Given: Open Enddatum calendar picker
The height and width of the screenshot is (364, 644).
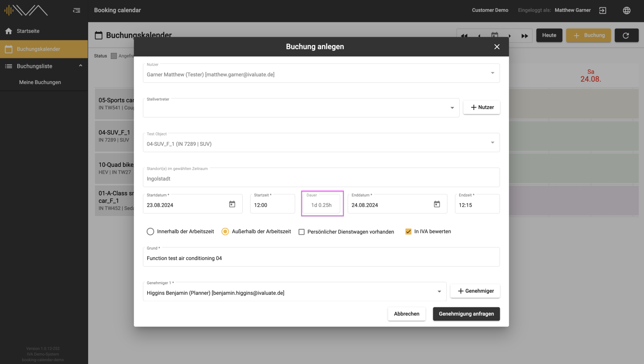Looking at the screenshot, I should pyautogui.click(x=437, y=204).
